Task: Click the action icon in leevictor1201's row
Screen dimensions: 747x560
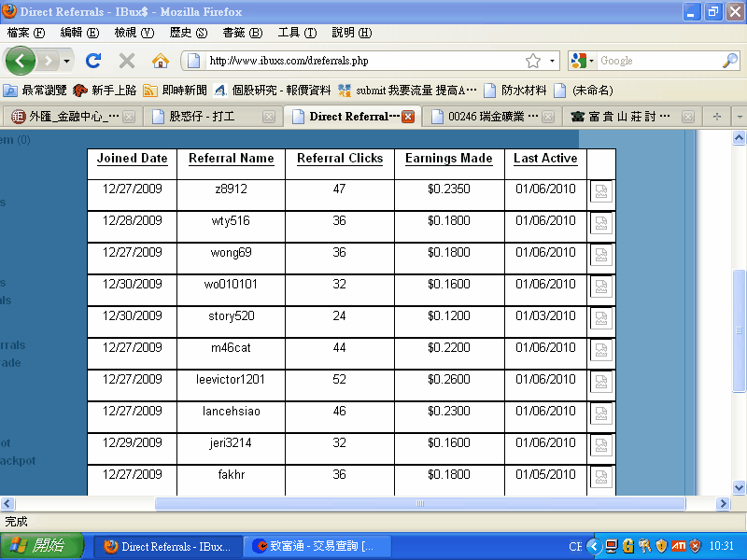Action: pos(600,383)
